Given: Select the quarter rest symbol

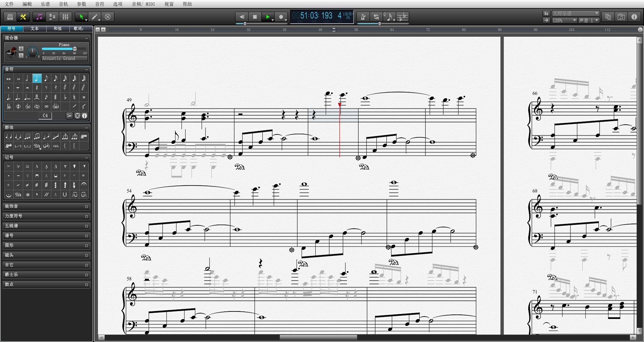Looking at the screenshot, I should tap(37, 88).
